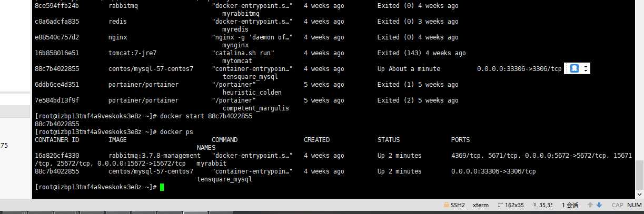644x214 pixels.
Task: Click container ID 16b858016e51
Action: click(x=57, y=53)
